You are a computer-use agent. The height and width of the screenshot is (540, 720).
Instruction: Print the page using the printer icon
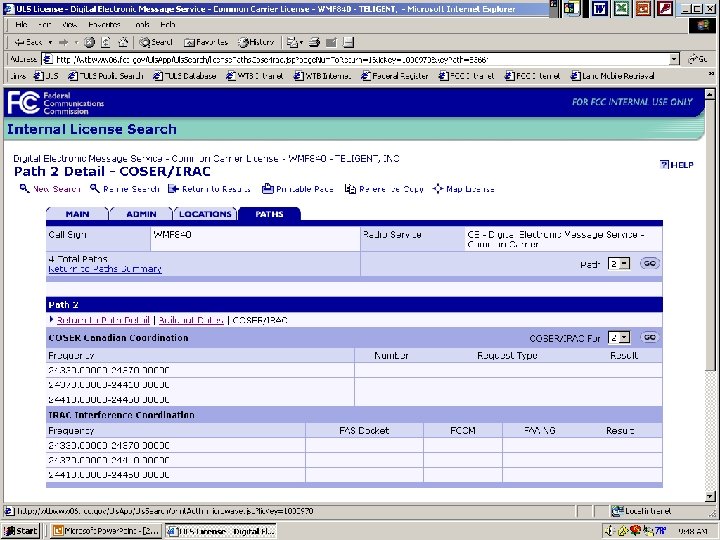[x=314, y=42]
